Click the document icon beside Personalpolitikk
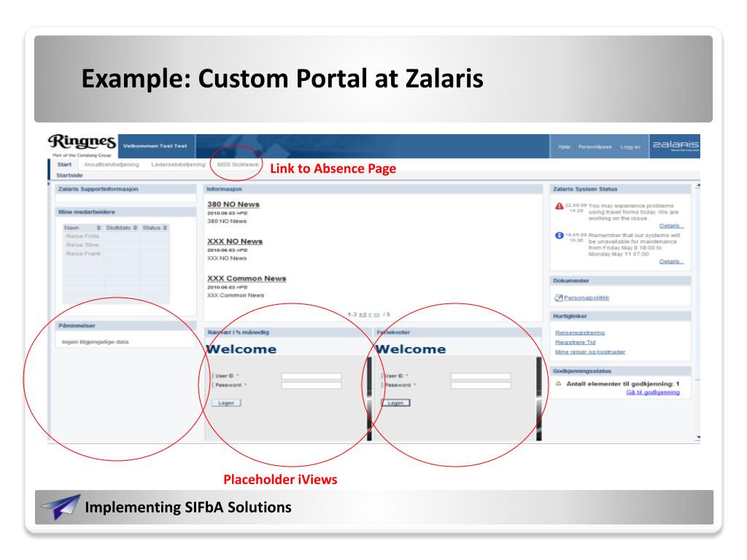The height and width of the screenshot is (560, 747). click(x=558, y=297)
